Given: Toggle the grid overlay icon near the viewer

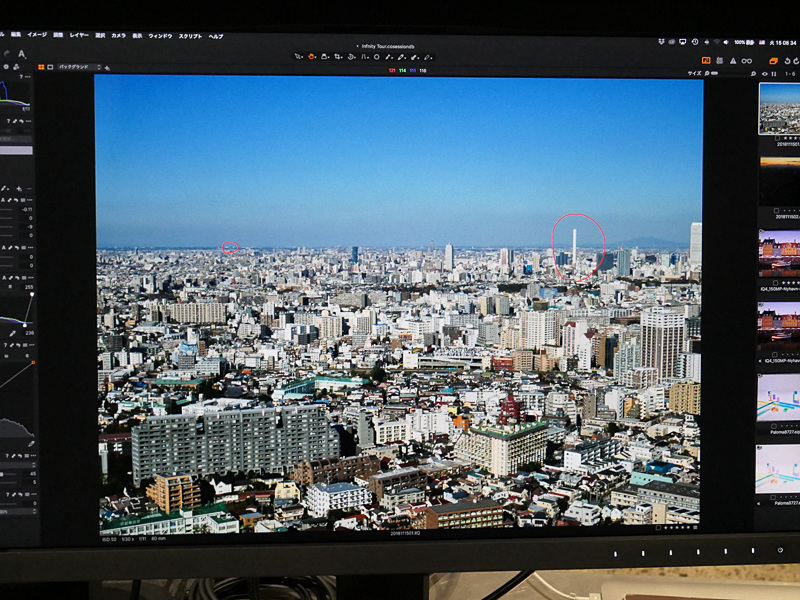Looking at the screenshot, I should tap(720, 62).
